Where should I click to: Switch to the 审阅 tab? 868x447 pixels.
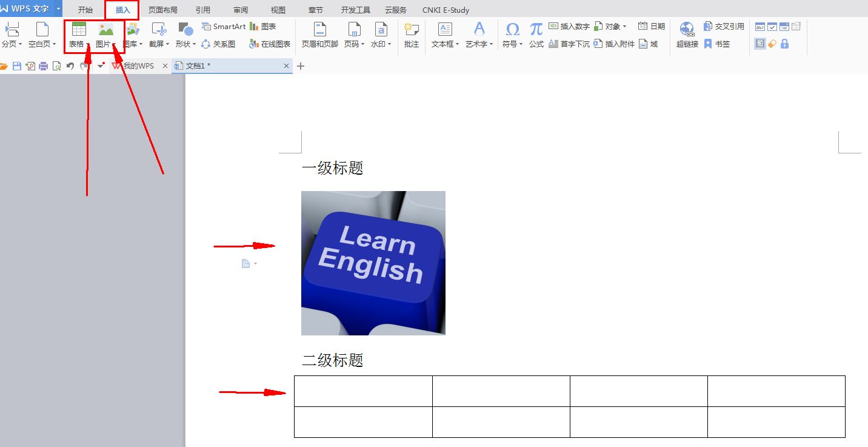pyautogui.click(x=241, y=10)
